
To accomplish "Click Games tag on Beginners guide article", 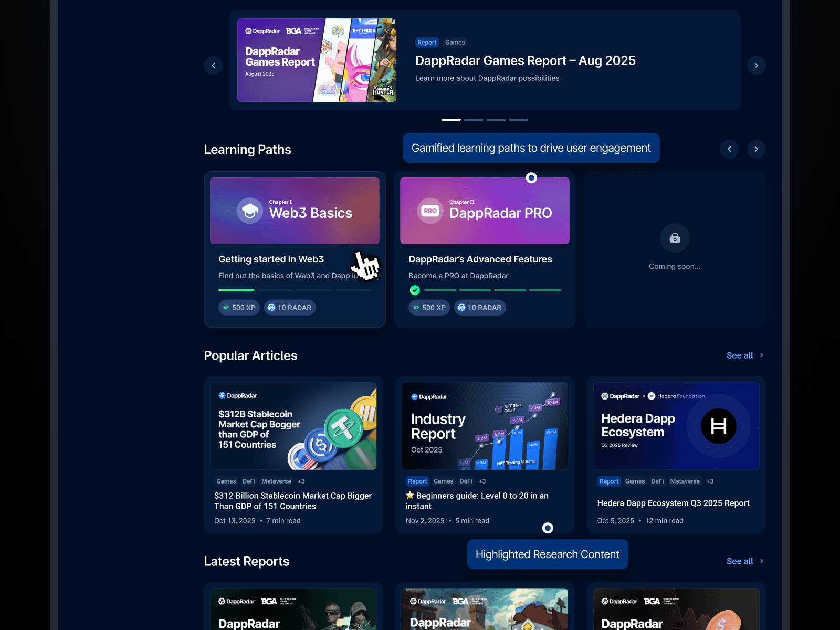I will click(444, 481).
